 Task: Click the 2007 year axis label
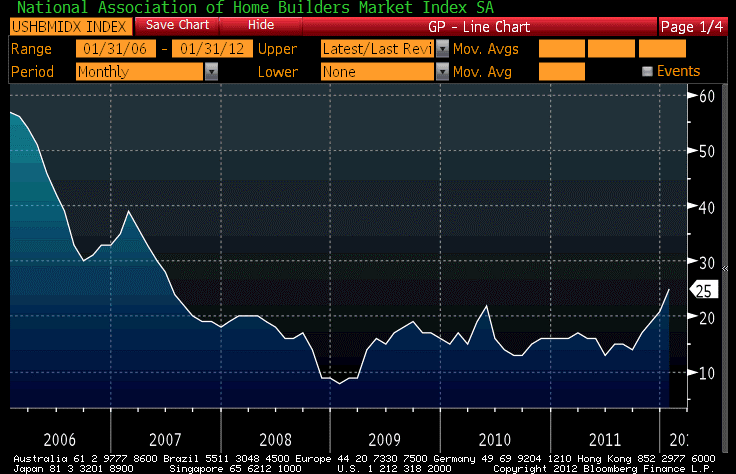[165, 440]
